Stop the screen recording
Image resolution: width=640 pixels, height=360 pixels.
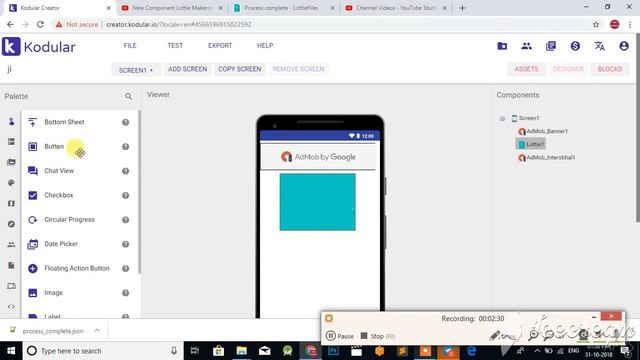pos(378,336)
